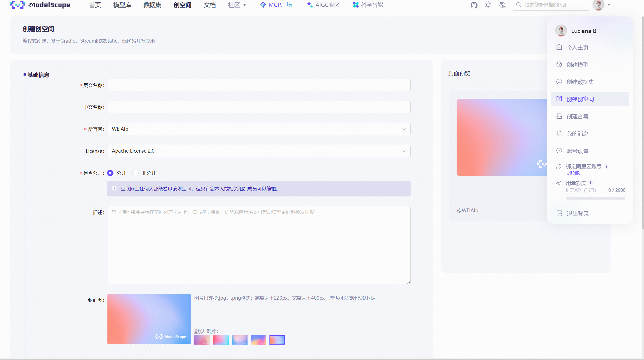Click the ModelScope logo
The height and width of the screenshot is (360, 644).
40,5
